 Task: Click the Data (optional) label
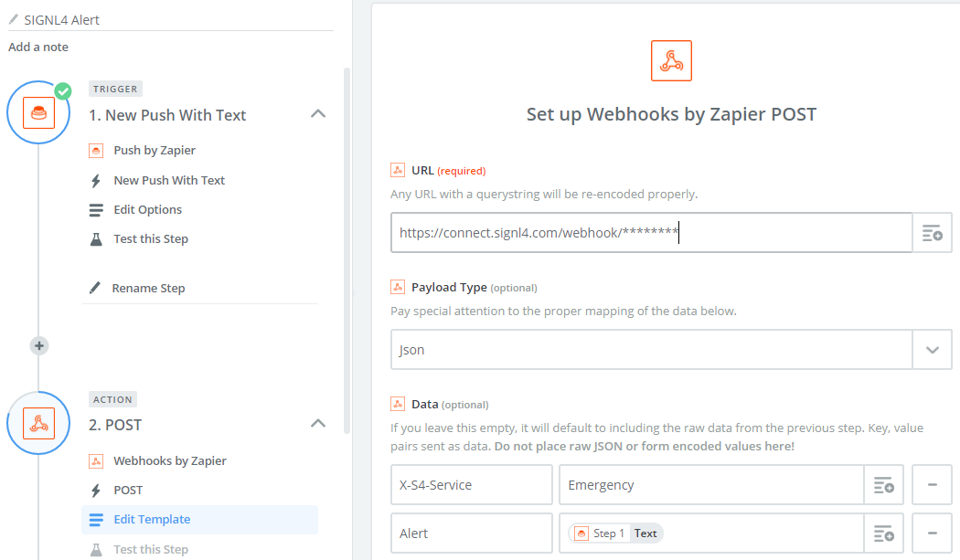[450, 404]
